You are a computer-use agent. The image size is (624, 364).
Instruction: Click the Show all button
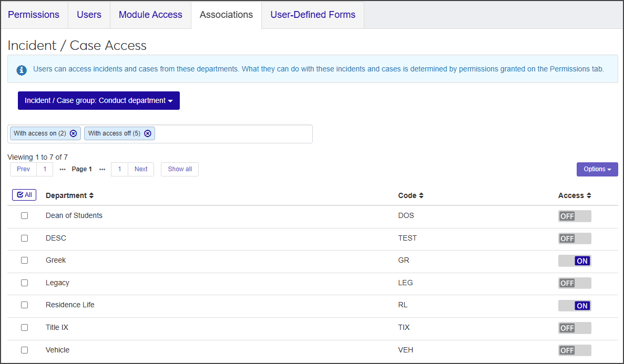[180, 169]
